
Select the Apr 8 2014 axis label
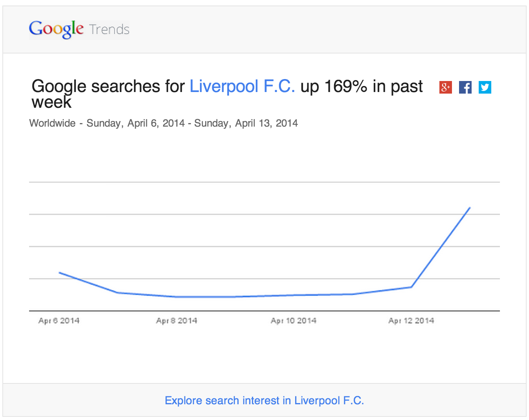coord(176,321)
